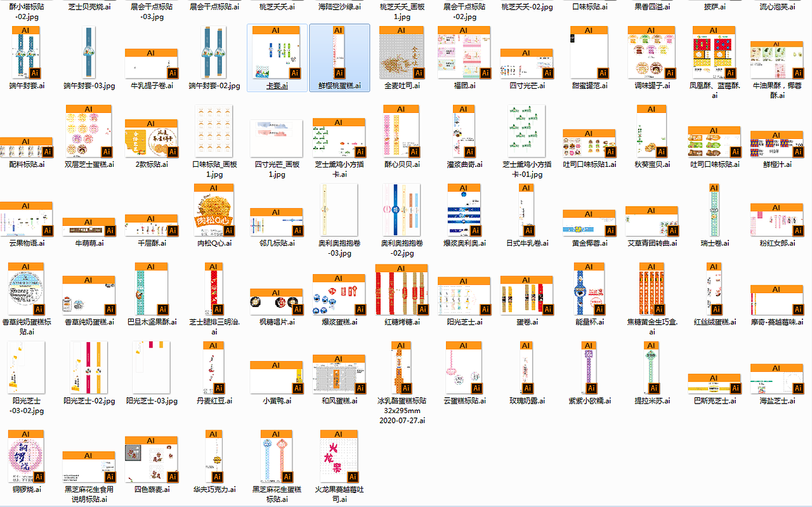Viewport: 812px width, 507px height.
Task: Select the 2款标贴.ai file icon
Action: pos(151,138)
